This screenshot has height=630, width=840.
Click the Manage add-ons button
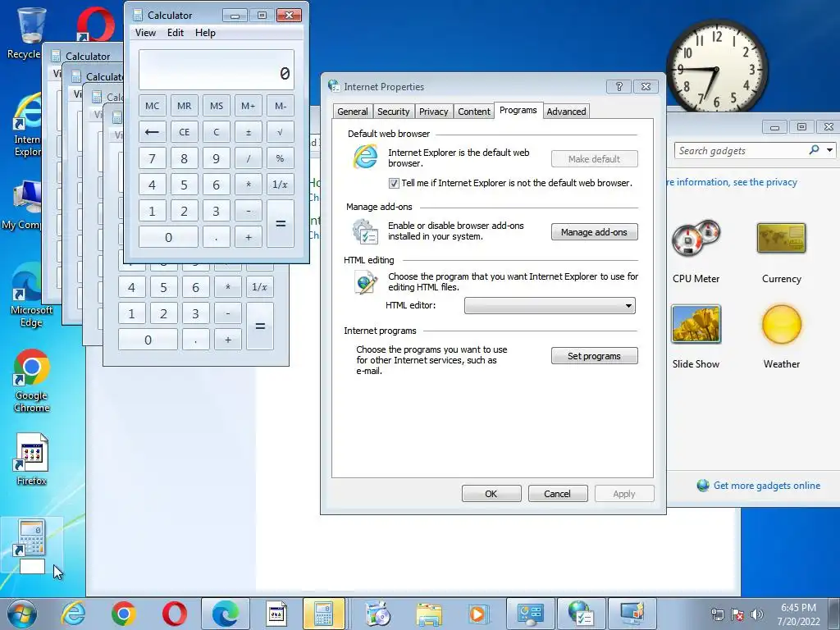[594, 232]
